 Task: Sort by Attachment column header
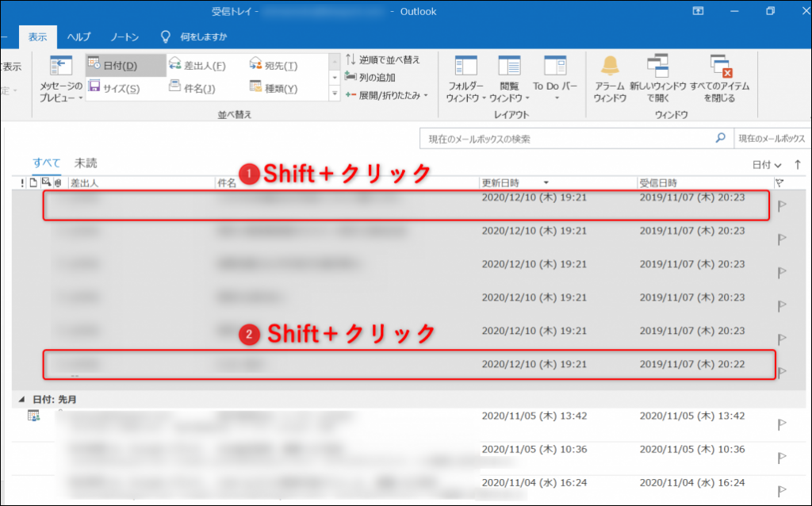coord(58,183)
